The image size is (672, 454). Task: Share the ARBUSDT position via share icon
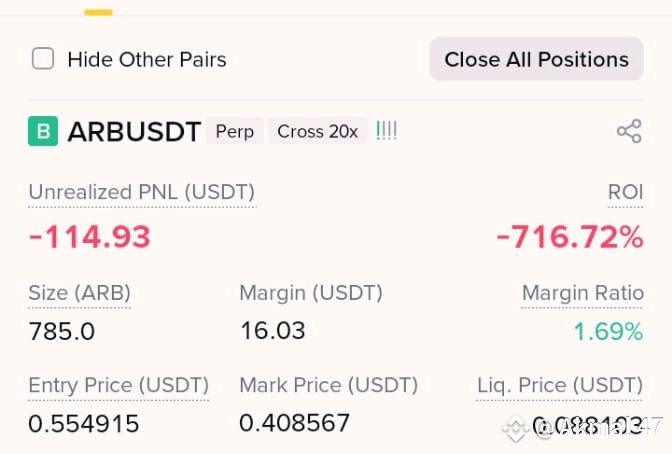click(629, 131)
